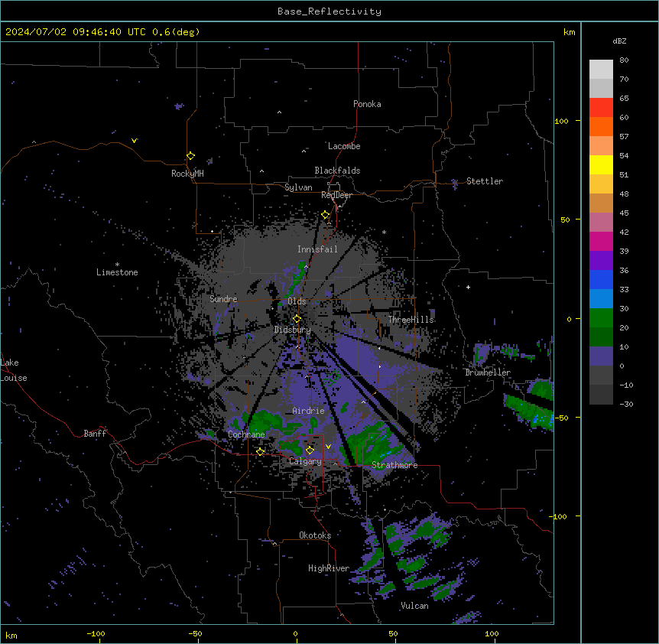The width and height of the screenshot is (659, 644).
Task: Click the yellow diamond marker south of RedDeer
Action: point(326,214)
